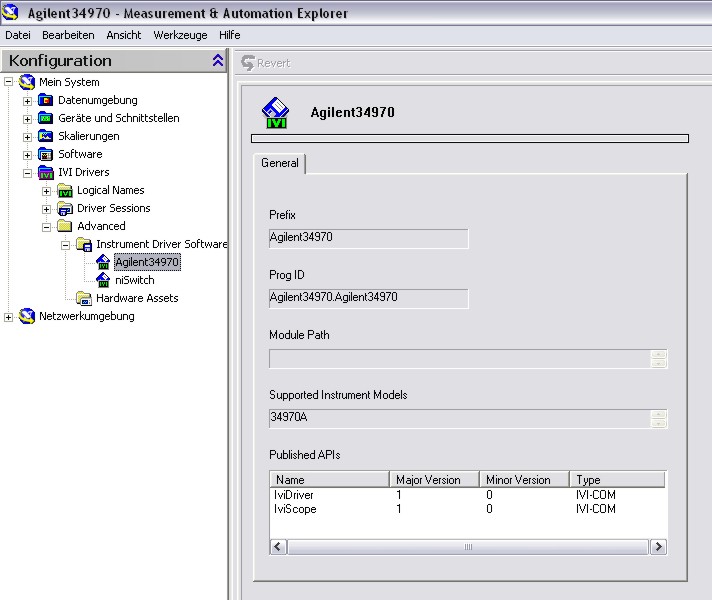This screenshot has width=712, height=600.
Task: Click the Revert button label
Action: 273,63
